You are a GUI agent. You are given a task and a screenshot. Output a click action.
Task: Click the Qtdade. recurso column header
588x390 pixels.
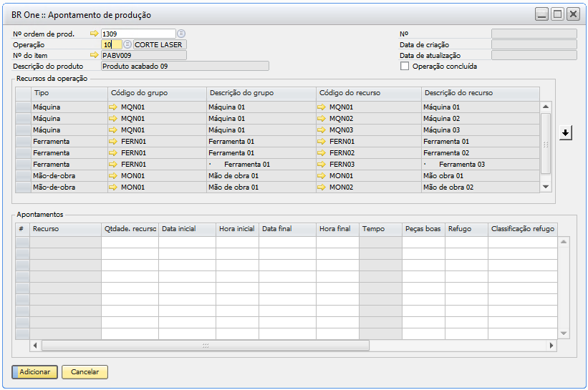[x=130, y=229]
